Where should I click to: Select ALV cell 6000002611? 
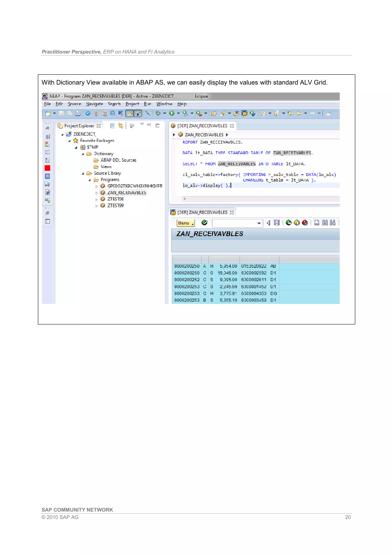pyautogui.click(x=254, y=280)
